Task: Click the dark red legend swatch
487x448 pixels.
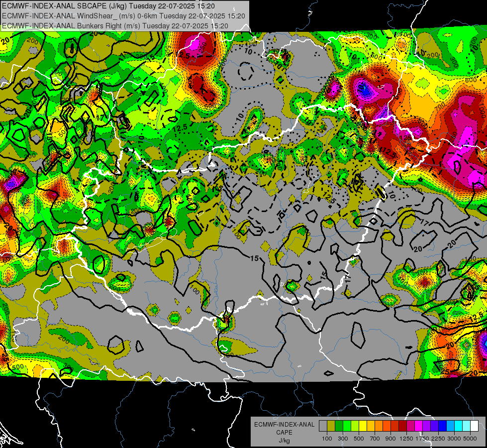Action: click(x=403, y=426)
